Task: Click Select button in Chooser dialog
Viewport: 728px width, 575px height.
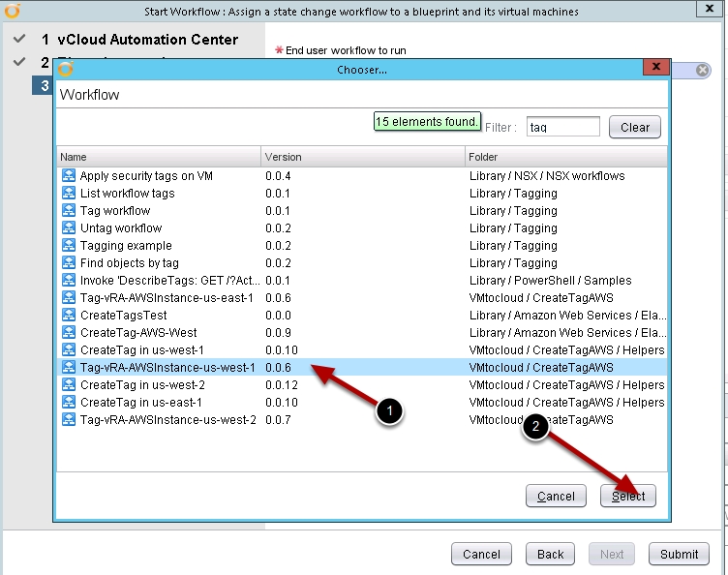Action: point(627,496)
